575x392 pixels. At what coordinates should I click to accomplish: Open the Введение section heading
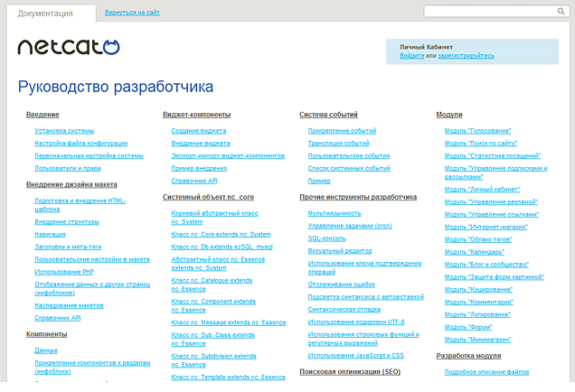tap(42, 116)
